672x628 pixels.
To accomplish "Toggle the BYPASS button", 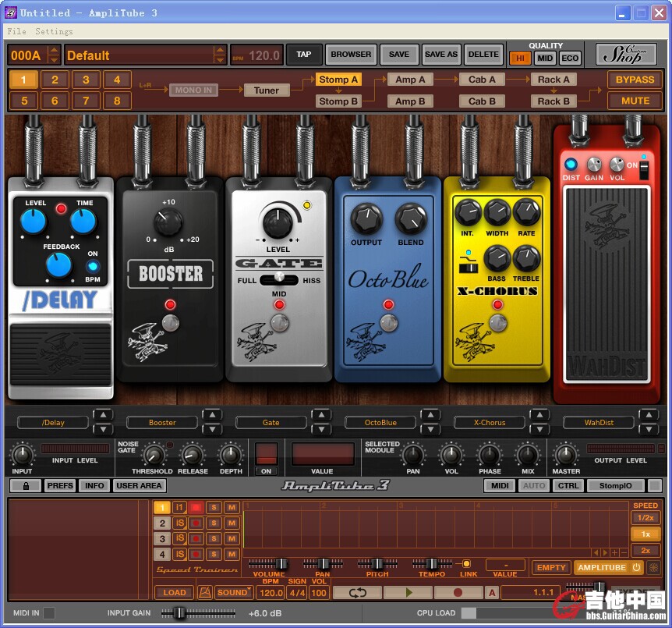I will point(635,80).
